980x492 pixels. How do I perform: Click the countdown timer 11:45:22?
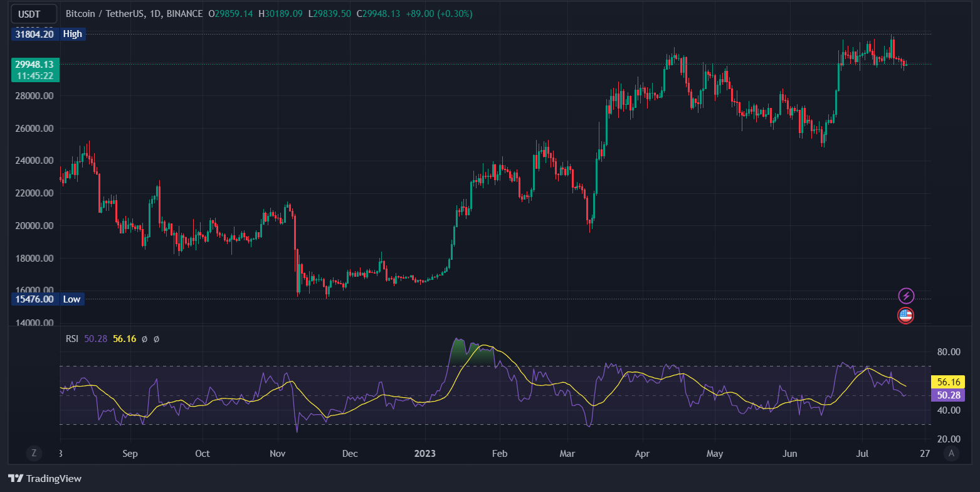34,75
